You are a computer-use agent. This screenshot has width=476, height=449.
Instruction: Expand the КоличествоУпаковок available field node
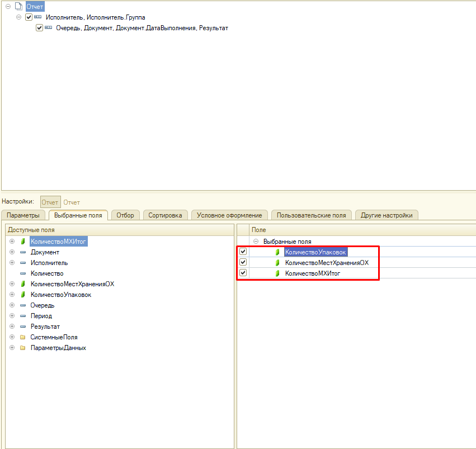pyautogui.click(x=12, y=295)
